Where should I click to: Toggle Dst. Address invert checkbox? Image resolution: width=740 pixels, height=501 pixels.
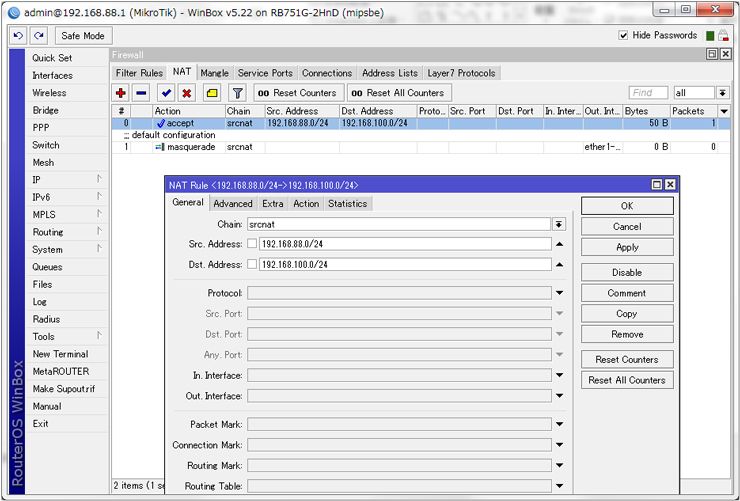[252, 264]
